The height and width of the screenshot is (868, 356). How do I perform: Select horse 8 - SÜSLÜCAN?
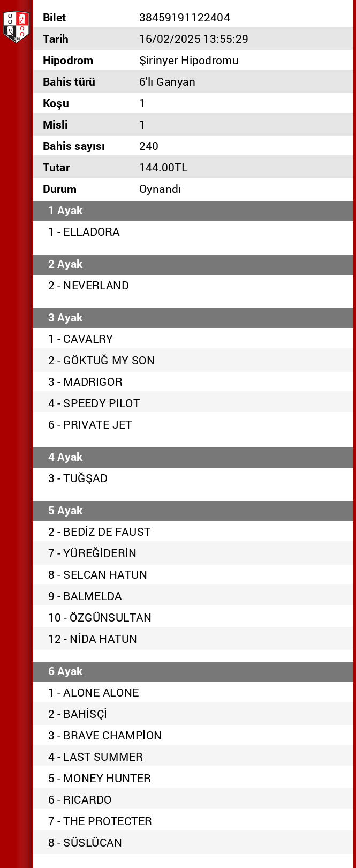coord(85,843)
